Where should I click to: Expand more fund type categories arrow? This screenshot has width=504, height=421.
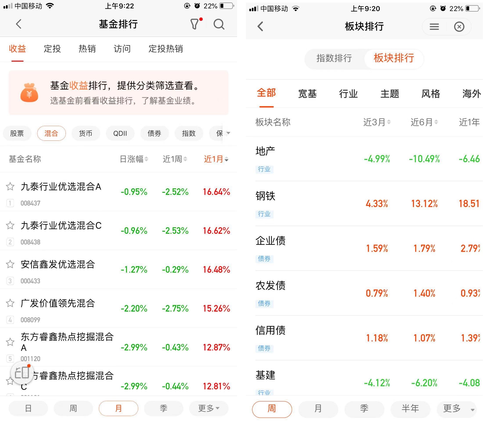tap(228, 133)
